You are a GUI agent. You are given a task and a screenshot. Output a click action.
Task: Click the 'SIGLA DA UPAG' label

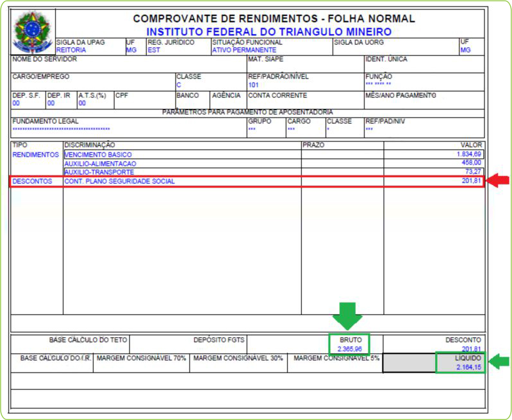point(81,42)
